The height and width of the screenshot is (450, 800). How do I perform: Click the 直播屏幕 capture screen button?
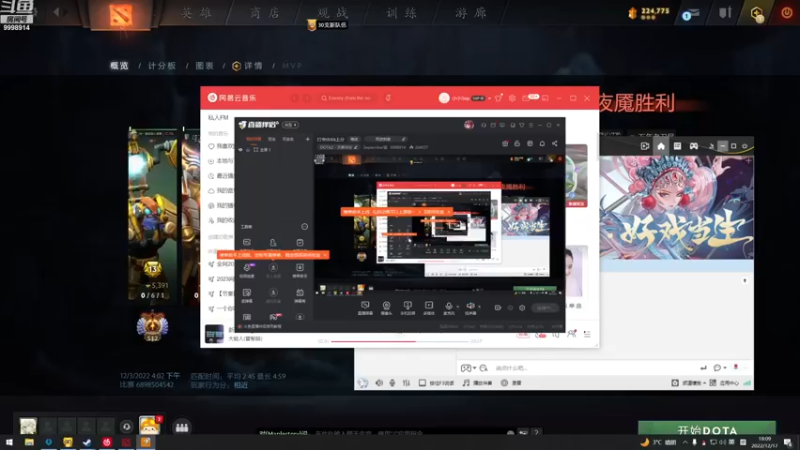click(365, 308)
